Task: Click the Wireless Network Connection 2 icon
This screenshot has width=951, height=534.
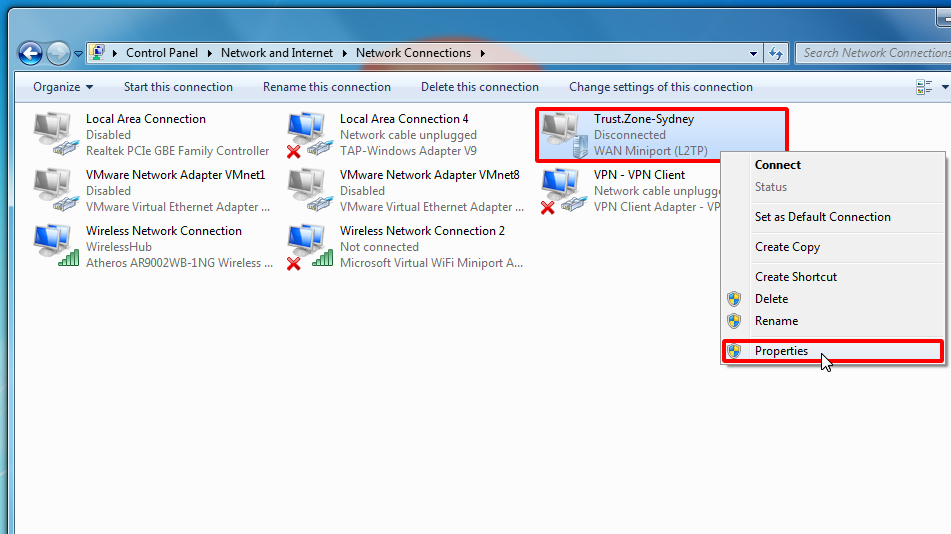Action: 309,246
